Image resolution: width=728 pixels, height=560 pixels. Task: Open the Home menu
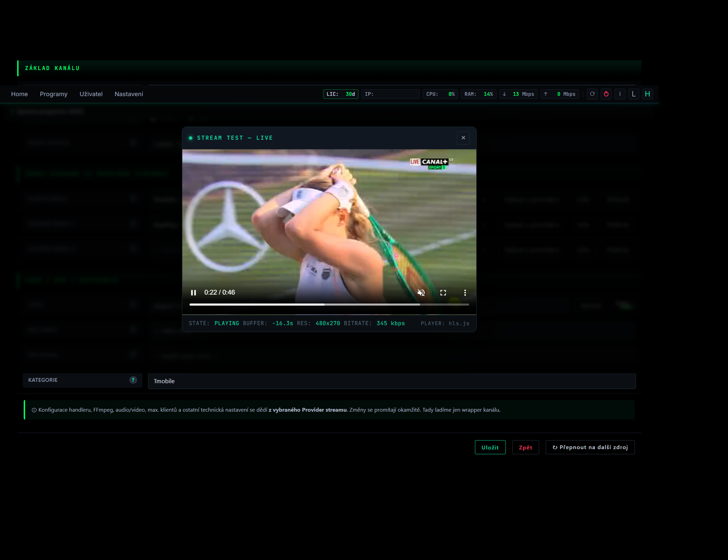(19, 94)
